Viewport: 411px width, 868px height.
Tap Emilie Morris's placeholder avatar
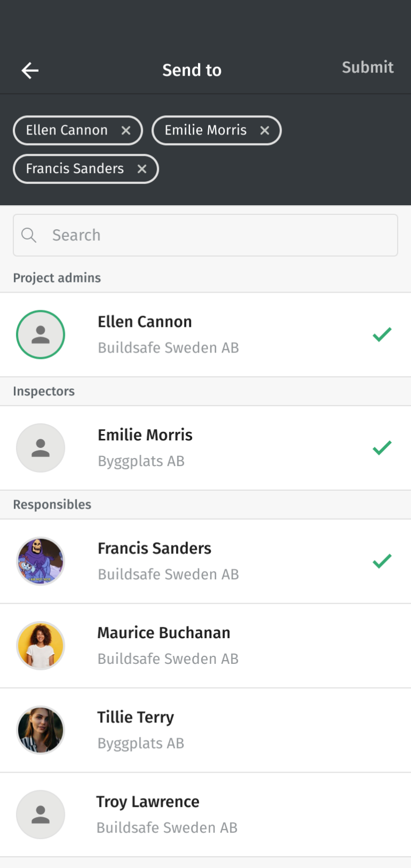pos(41,448)
